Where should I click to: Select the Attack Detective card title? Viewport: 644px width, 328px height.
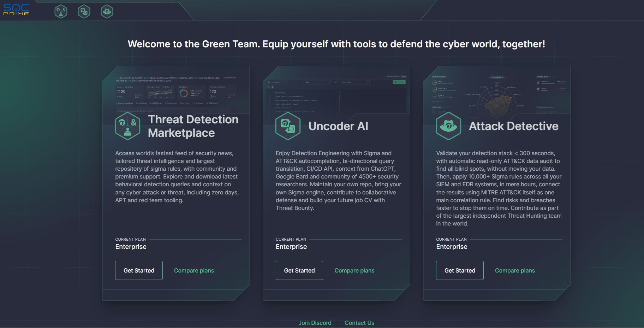pos(514,126)
